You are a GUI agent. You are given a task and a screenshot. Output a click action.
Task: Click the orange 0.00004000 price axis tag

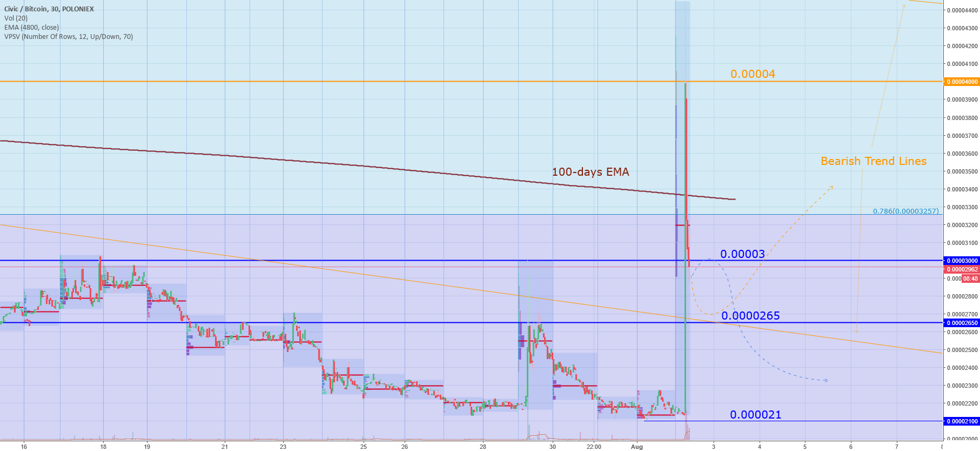[962, 82]
